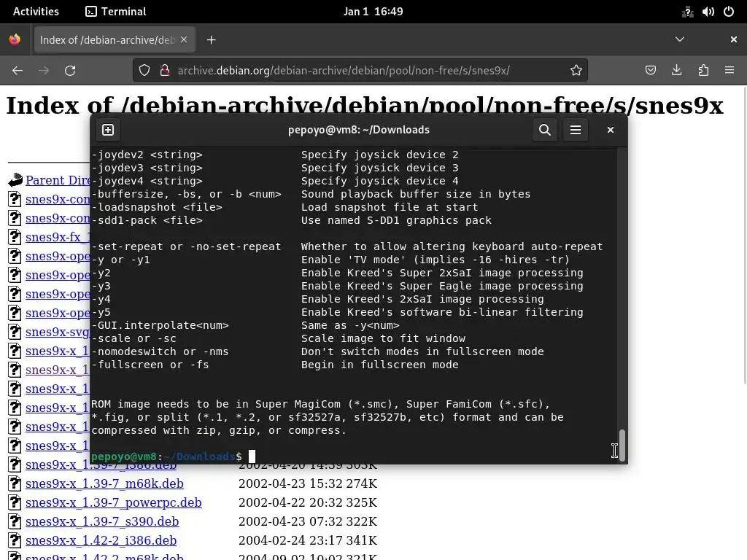Click the terminal title pepoyo@vm8: ~/Downloads
Screen dimensions: 747x560
click(x=359, y=130)
